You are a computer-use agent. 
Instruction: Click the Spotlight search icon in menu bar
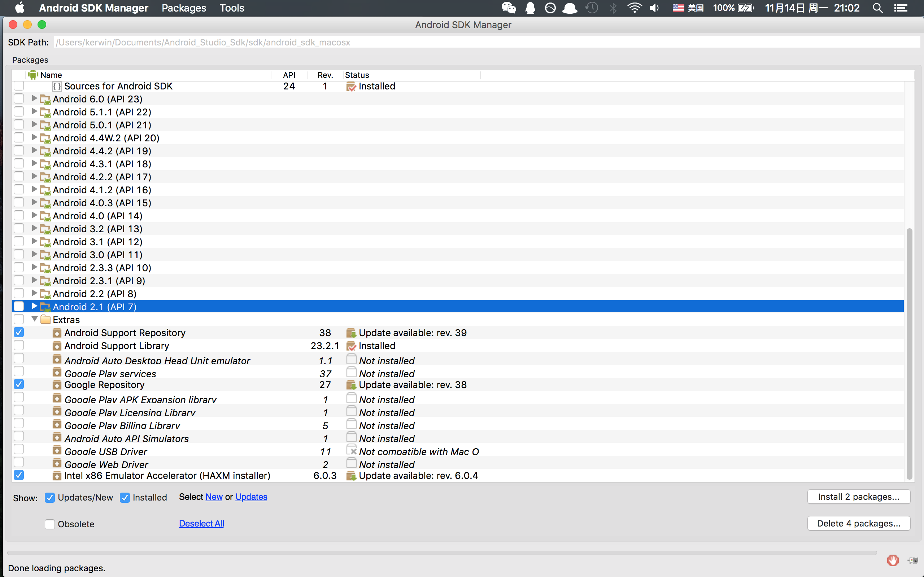877,8
